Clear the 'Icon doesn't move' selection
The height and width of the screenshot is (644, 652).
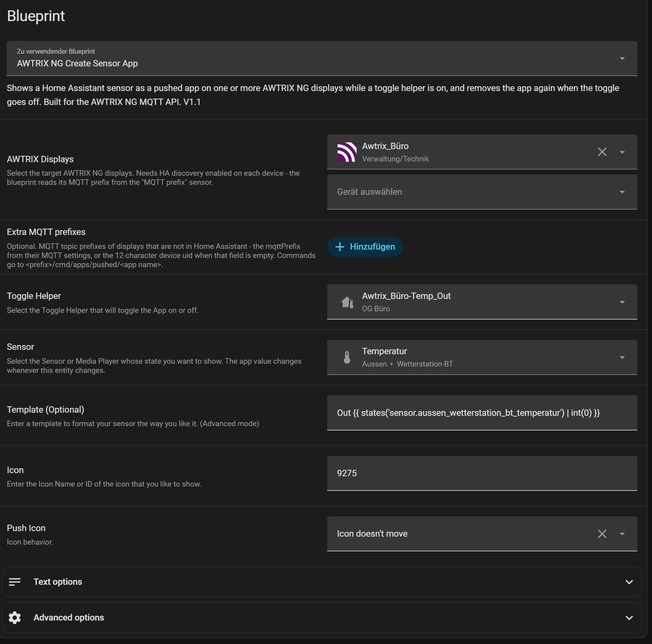click(602, 533)
